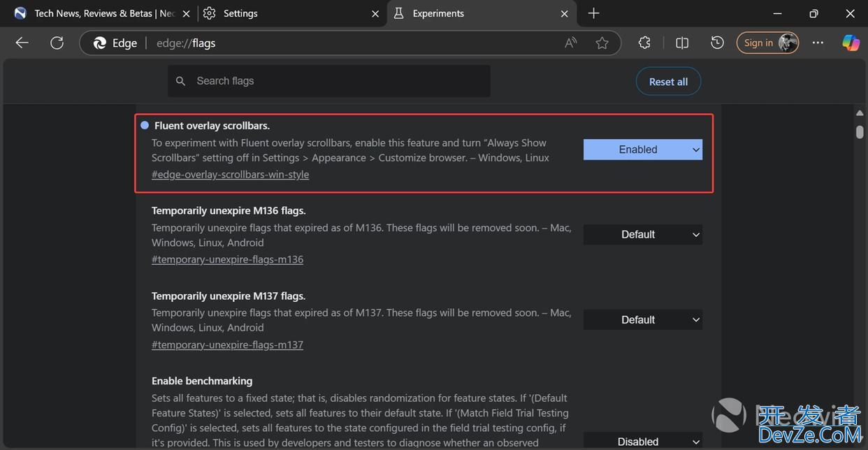Reload the edge://flags page
The height and width of the screenshot is (450, 868).
point(57,43)
